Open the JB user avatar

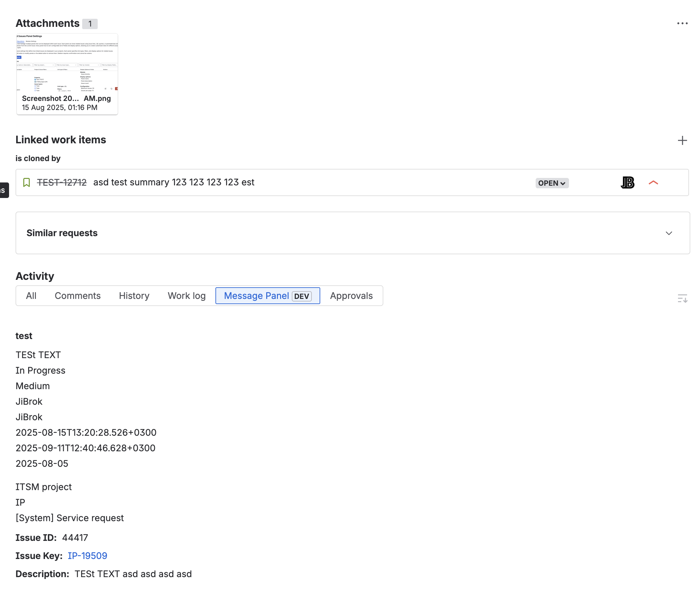[x=627, y=182]
